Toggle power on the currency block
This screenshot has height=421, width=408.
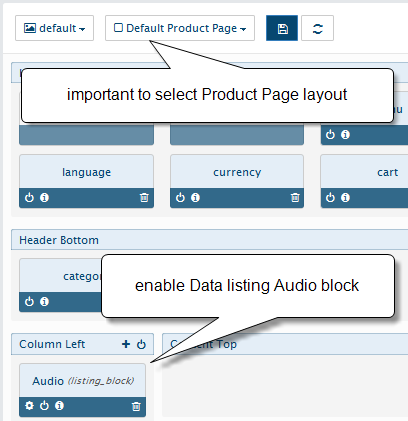click(180, 198)
